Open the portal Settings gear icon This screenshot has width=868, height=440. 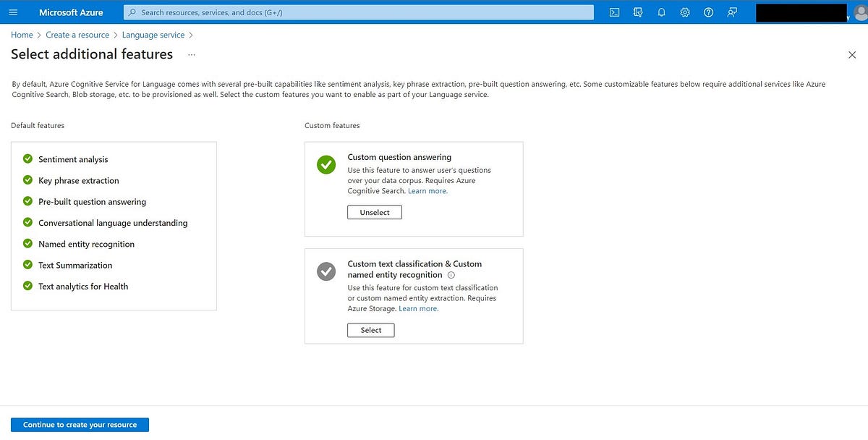tap(684, 12)
